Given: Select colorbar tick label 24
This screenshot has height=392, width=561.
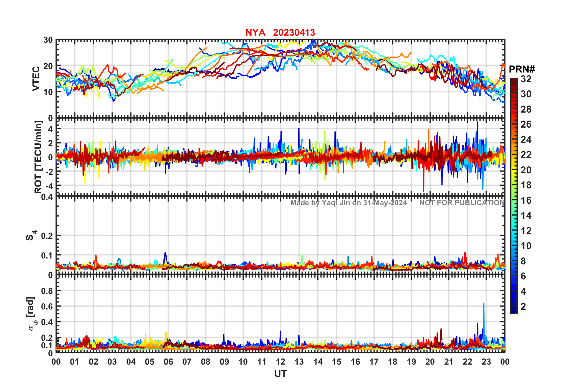Looking at the screenshot, I should [526, 140].
